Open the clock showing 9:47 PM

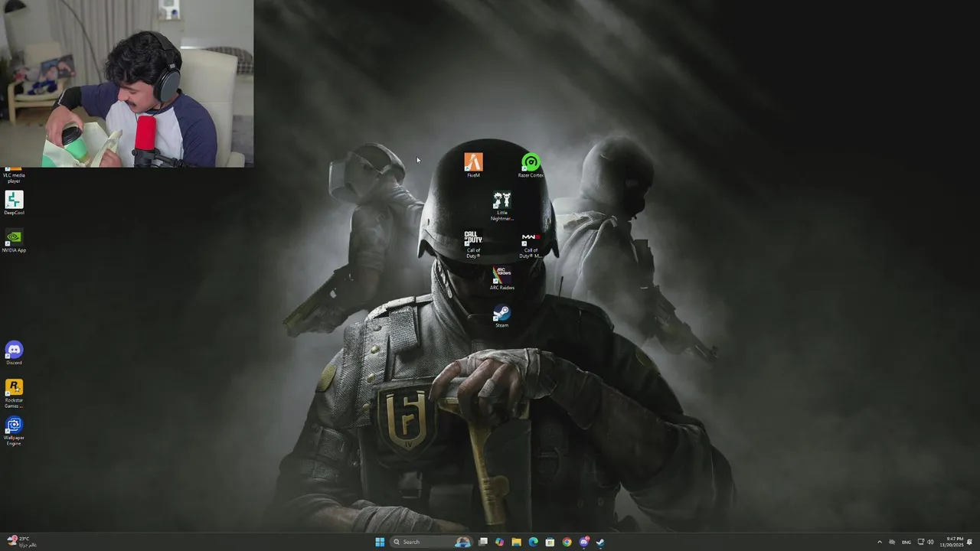click(x=953, y=542)
